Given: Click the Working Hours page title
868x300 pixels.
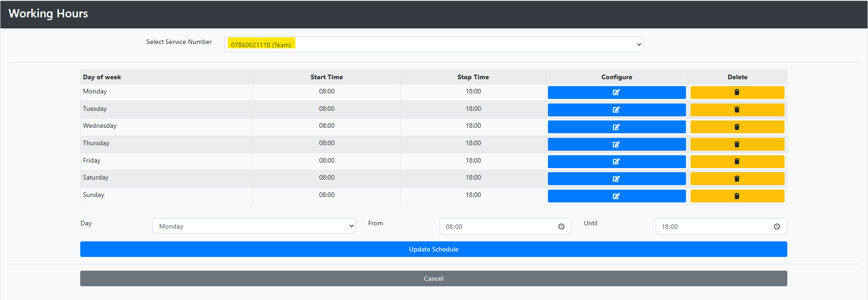Looking at the screenshot, I should [x=48, y=14].
